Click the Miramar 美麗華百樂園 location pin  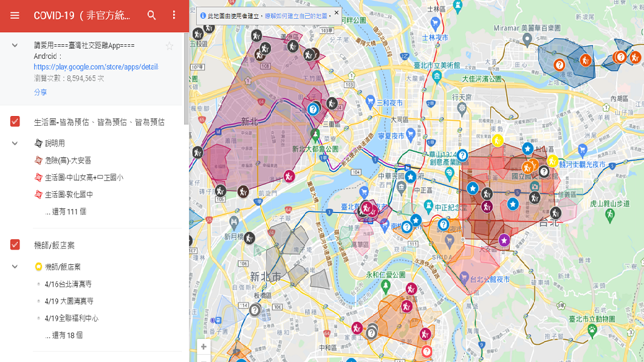point(527,39)
